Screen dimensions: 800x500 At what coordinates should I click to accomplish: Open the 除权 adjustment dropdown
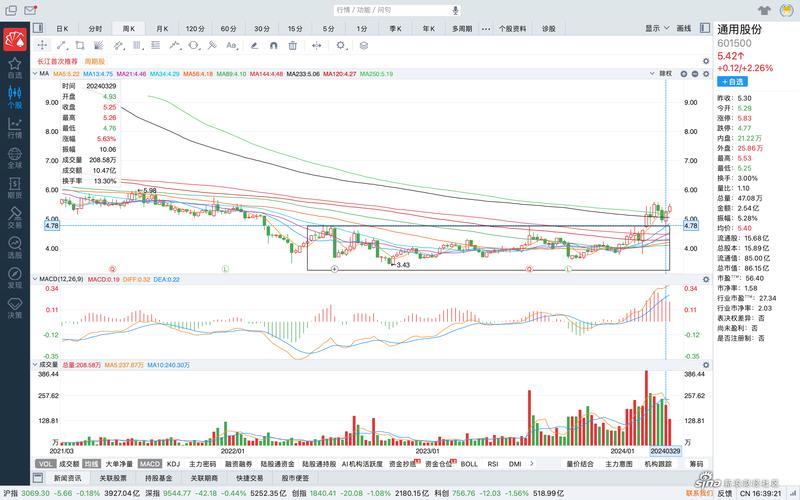[665, 73]
